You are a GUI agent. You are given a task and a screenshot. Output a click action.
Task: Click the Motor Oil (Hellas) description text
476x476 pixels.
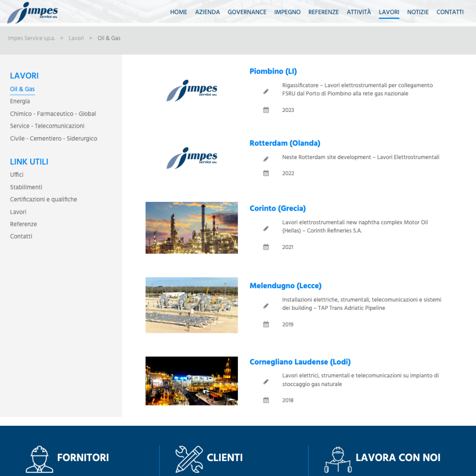[355, 227]
